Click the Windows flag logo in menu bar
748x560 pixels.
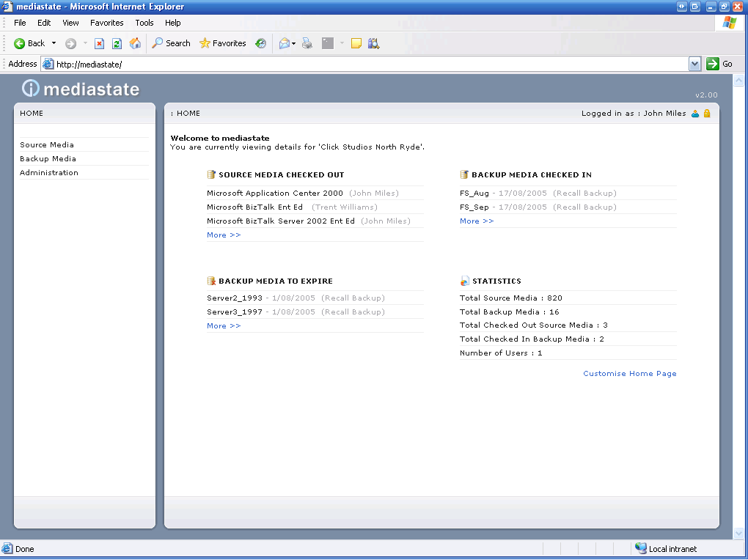(730, 23)
